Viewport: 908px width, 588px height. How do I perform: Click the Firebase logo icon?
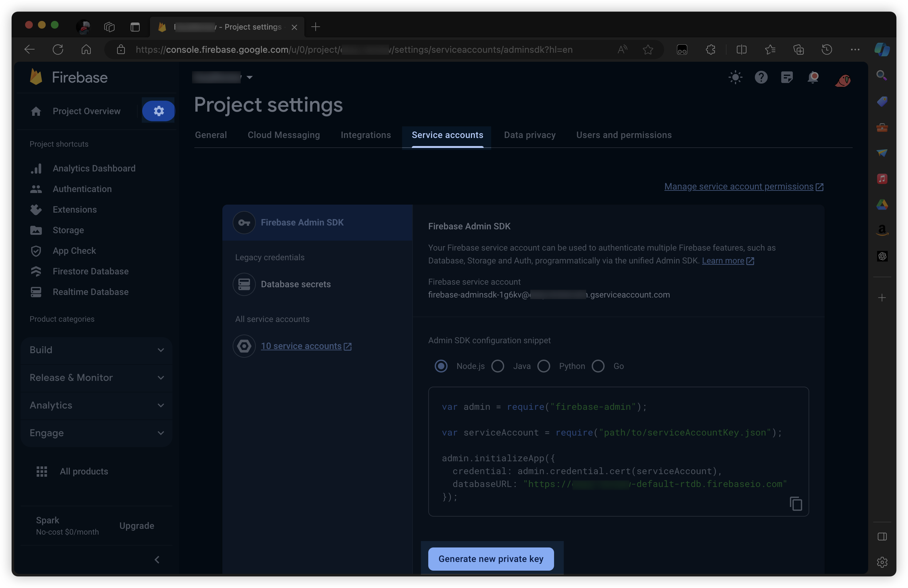click(36, 77)
